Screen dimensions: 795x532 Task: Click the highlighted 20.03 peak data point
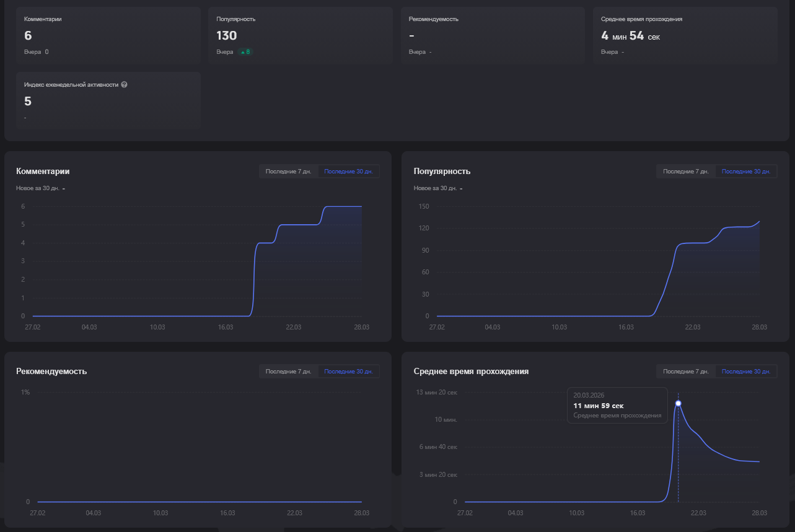click(678, 403)
